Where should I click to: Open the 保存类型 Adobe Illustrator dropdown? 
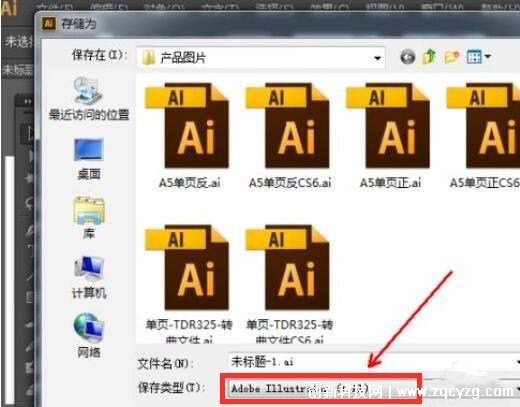(x=321, y=389)
